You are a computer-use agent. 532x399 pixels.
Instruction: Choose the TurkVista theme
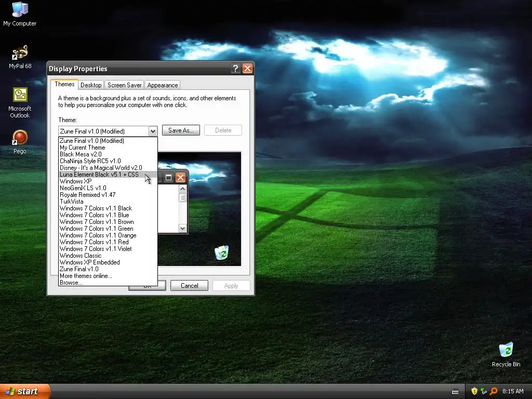[108, 202]
